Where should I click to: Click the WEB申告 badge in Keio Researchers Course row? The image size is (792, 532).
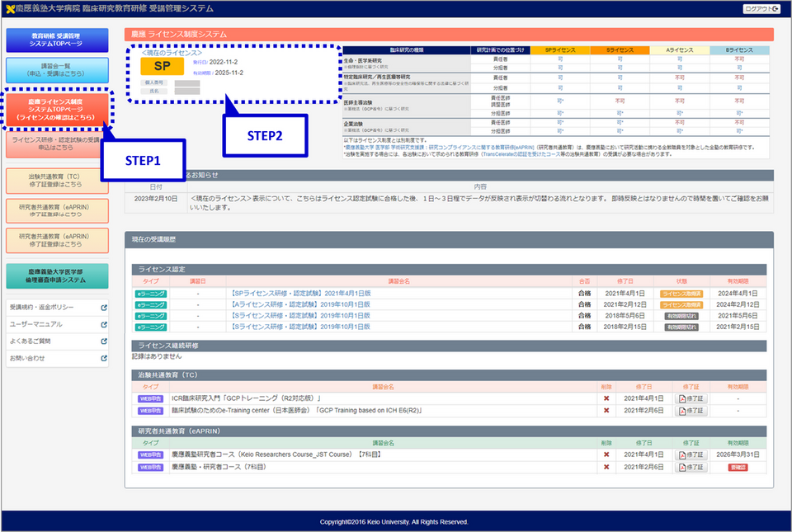[x=150, y=454]
